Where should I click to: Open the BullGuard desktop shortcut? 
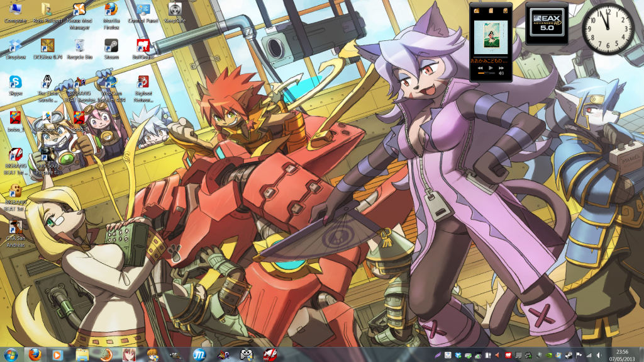(143, 49)
